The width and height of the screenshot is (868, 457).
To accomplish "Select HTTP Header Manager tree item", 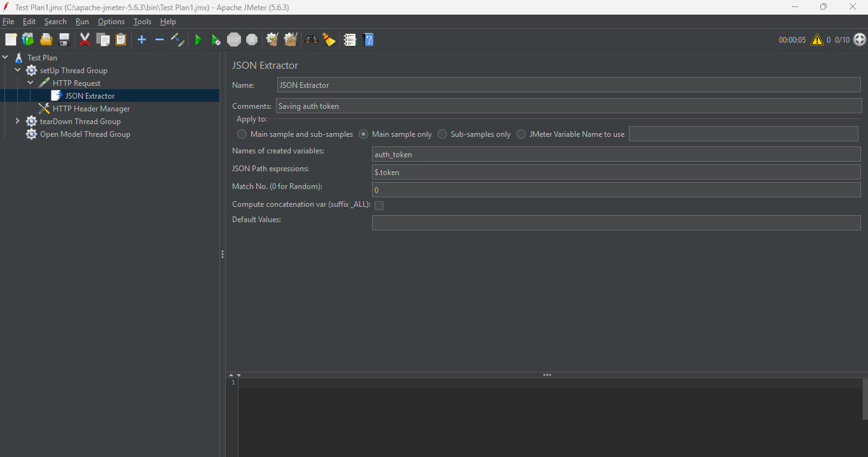I will 91,108.
